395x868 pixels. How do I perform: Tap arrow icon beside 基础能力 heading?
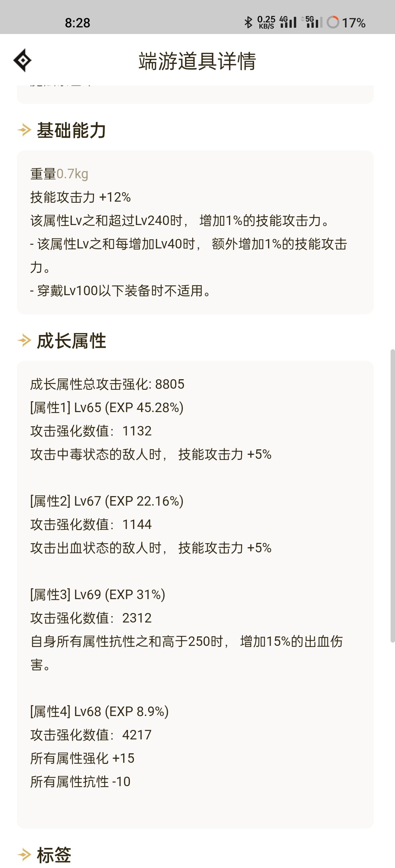pos(25,130)
